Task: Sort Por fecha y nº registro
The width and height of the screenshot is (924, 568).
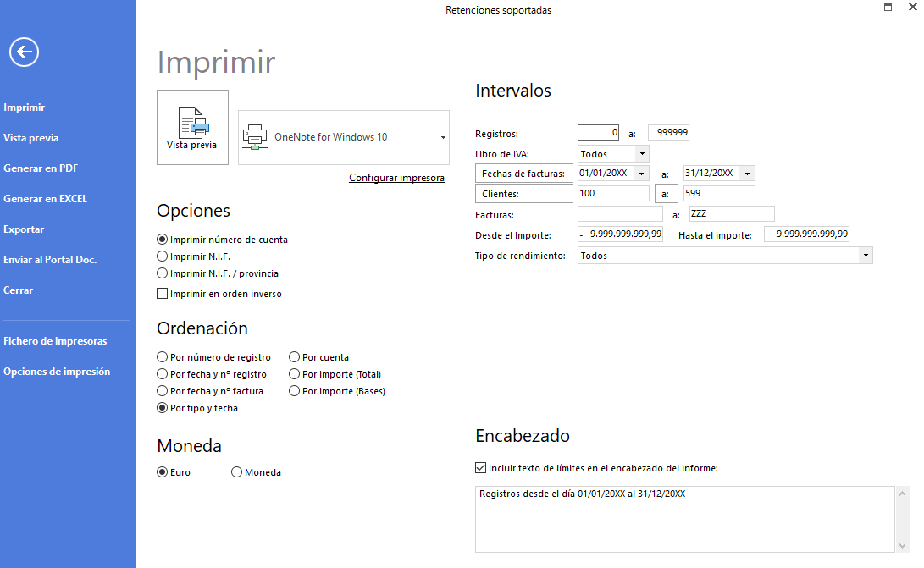Action: (162, 374)
